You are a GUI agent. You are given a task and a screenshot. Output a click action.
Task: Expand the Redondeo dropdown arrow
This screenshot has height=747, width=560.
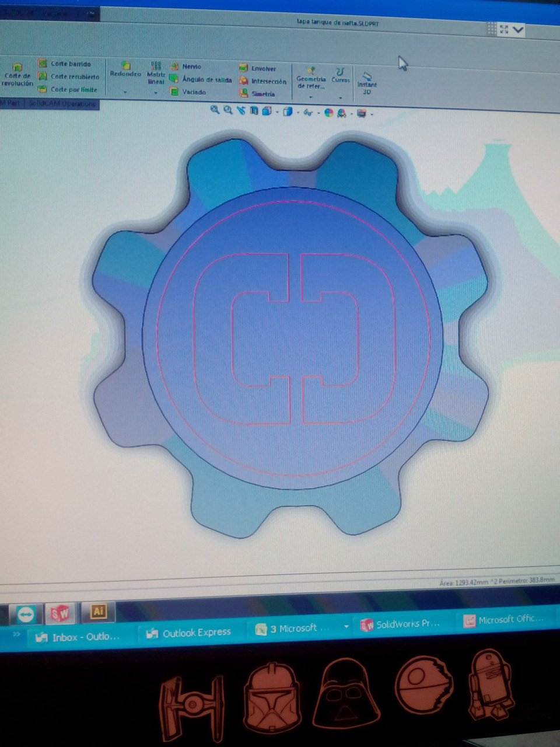(x=125, y=92)
